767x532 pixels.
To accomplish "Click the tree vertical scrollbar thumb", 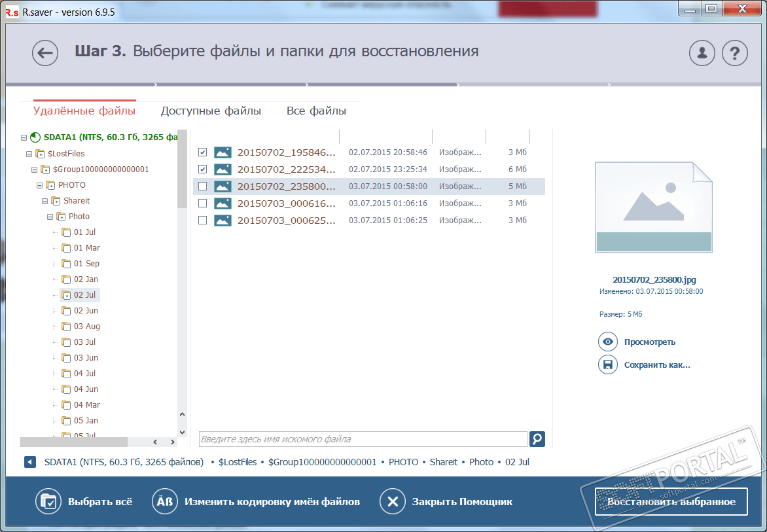I will pyautogui.click(x=183, y=169).
